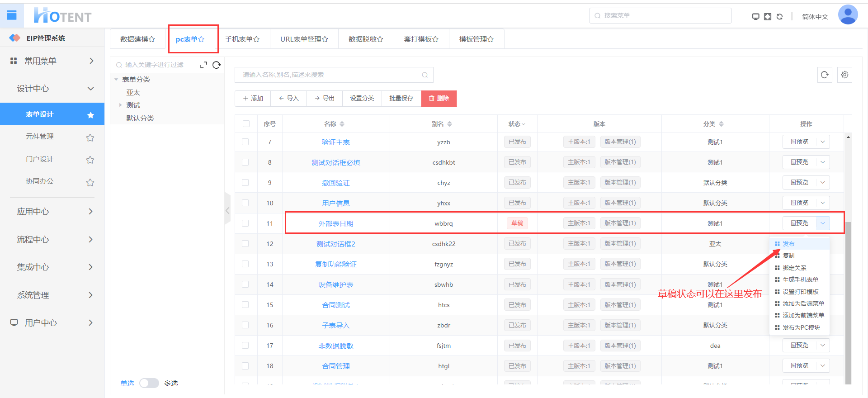Check the select-all checkbox in table header
This screenshot has width=868, height=398.
(246, 124)
